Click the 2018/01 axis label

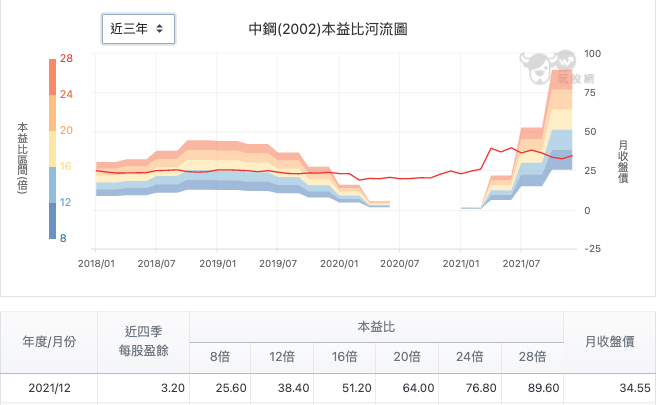[96, 264]
